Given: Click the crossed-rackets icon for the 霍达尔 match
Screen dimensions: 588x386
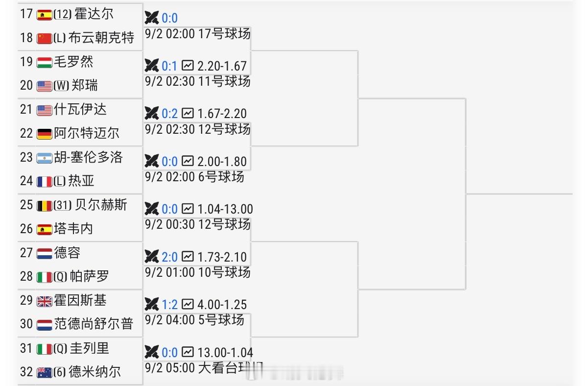Looking at the screenshot, I should tap(152, 18).
